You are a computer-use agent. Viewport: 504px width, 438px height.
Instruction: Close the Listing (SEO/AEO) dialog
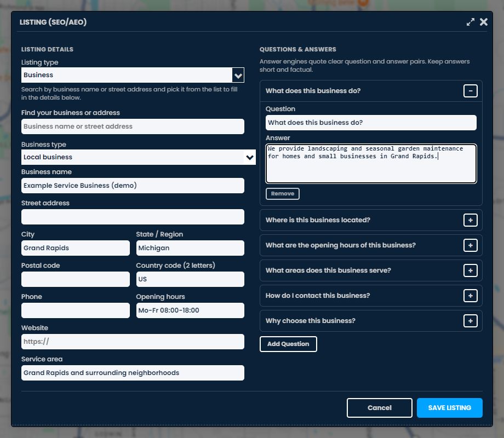click(483, 22)
